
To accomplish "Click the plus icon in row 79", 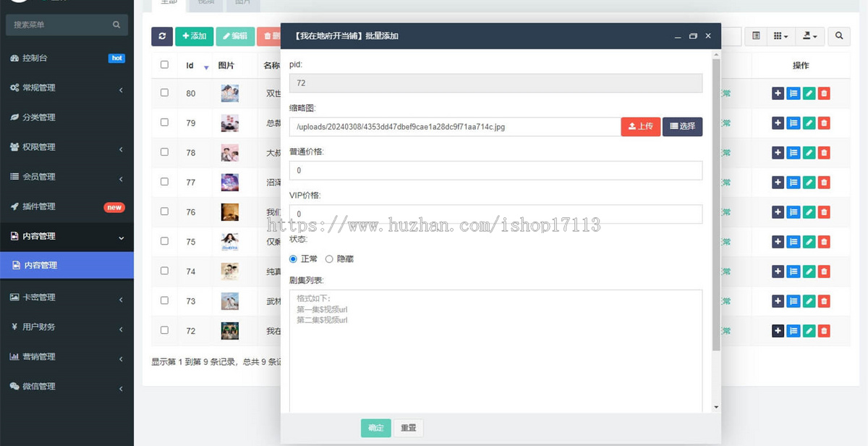I will [x=778, y=123].
